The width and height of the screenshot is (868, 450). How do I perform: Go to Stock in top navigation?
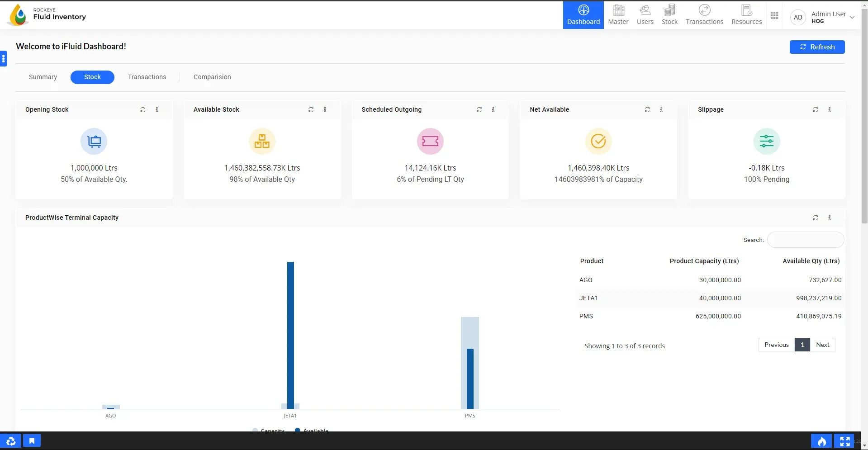669,15
